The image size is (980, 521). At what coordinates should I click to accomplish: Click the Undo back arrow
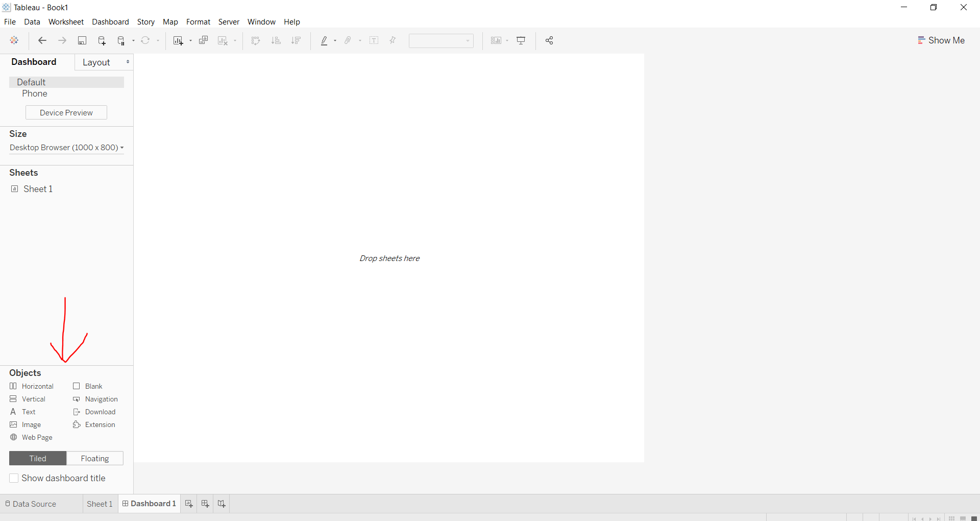click(42, 40)
